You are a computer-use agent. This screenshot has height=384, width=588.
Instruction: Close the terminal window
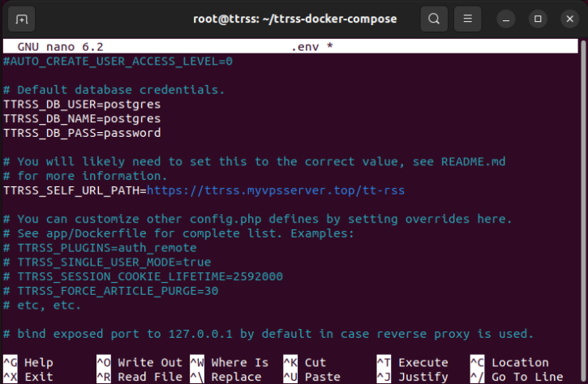click(x=569, y=19)
